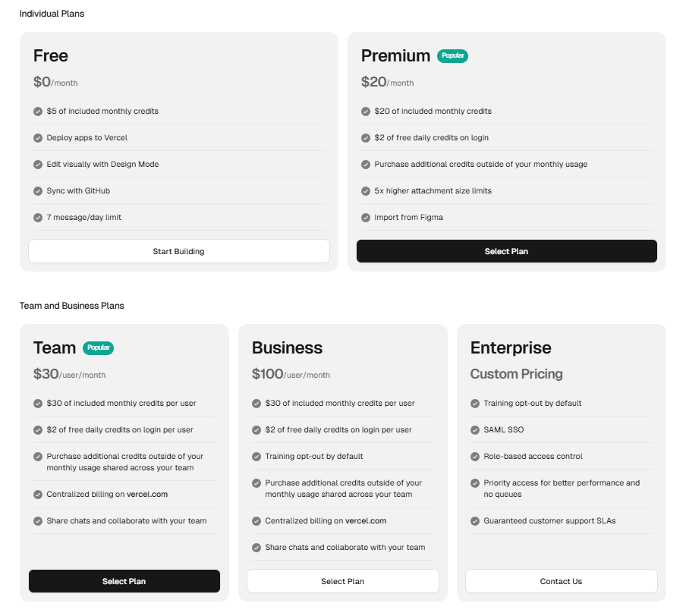The height and width of the screenshot is (616, 686).
Task: Click check icon beside Guaranteed customer support SLAs
Action: (x=475, y=520)
